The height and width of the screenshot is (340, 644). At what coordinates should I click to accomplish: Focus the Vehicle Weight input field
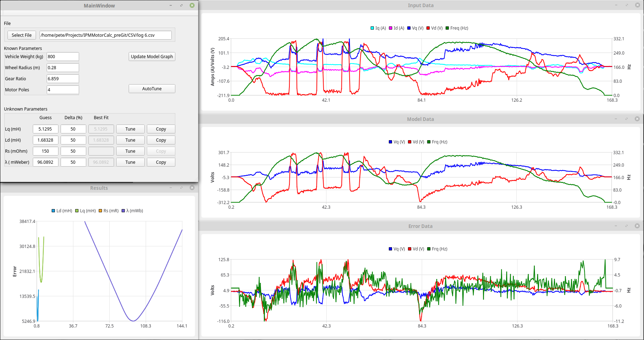click(63, 56)
